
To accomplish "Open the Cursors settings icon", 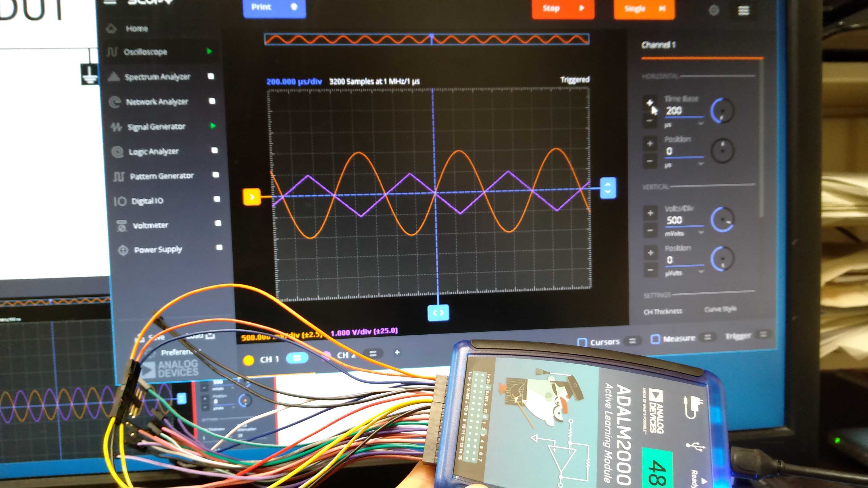I will coord(632,341).
